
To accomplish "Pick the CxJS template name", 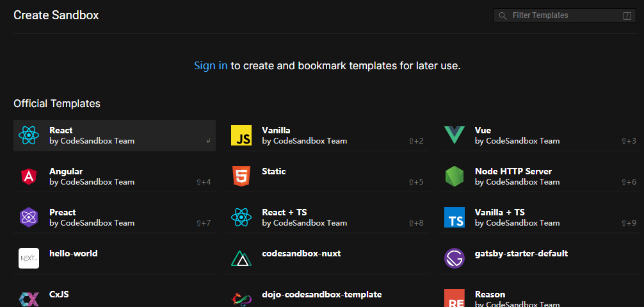I will (59, 294).
